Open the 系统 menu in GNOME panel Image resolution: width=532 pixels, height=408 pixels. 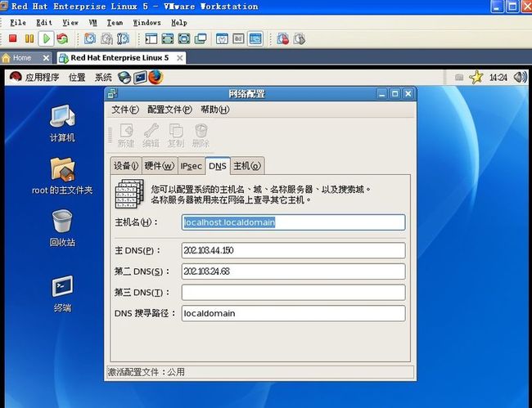click(x=103, y=77)
